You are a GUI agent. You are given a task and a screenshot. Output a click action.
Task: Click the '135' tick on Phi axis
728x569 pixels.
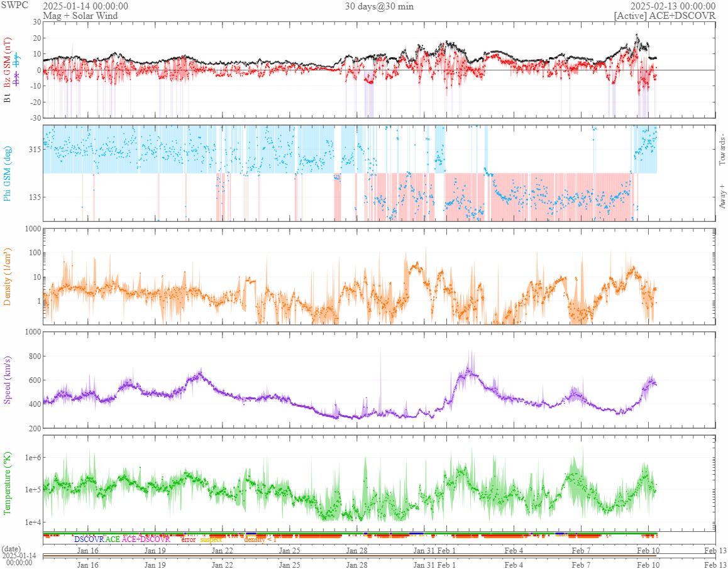pyautogui.click(x=35, y=197)
